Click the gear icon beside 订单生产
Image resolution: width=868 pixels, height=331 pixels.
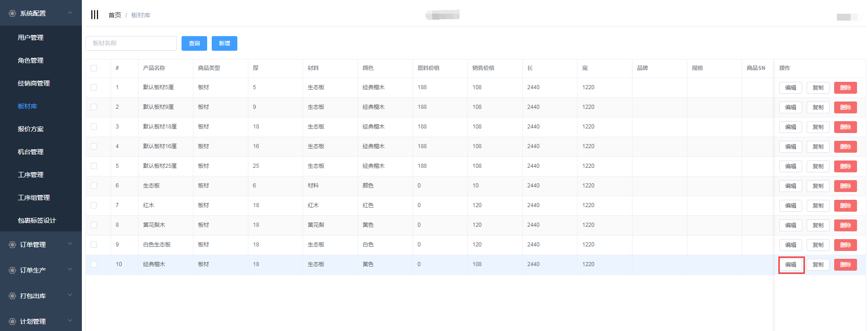click(x=12, y=271)
